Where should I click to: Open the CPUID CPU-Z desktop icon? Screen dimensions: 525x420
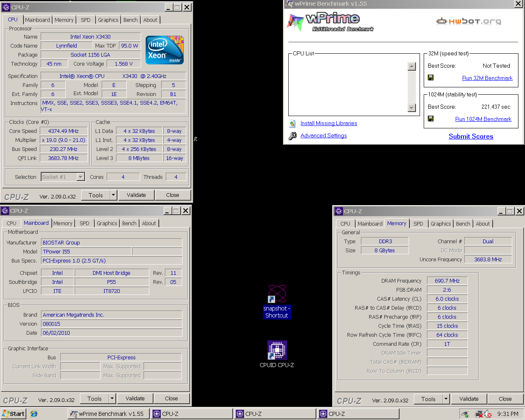[x=277, y=354]
